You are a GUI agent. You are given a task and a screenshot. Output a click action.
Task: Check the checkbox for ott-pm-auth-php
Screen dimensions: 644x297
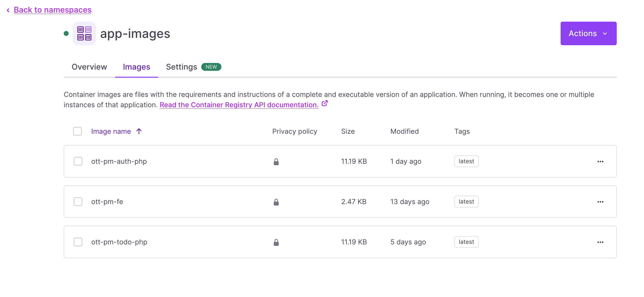pos(78,161)
